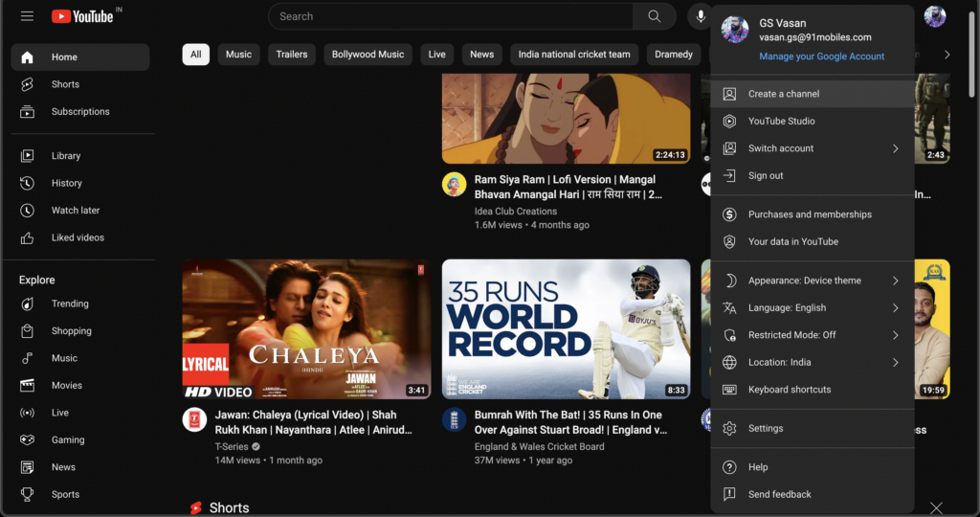Image resolution: width=980 pixels, height=517 pixels.
Task: Click the Shopping bag icon
Action: pos(27,330)
